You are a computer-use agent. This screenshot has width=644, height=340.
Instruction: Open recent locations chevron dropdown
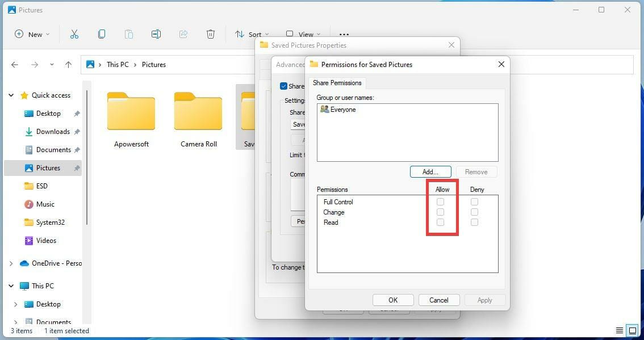click(x=52, y=65)
